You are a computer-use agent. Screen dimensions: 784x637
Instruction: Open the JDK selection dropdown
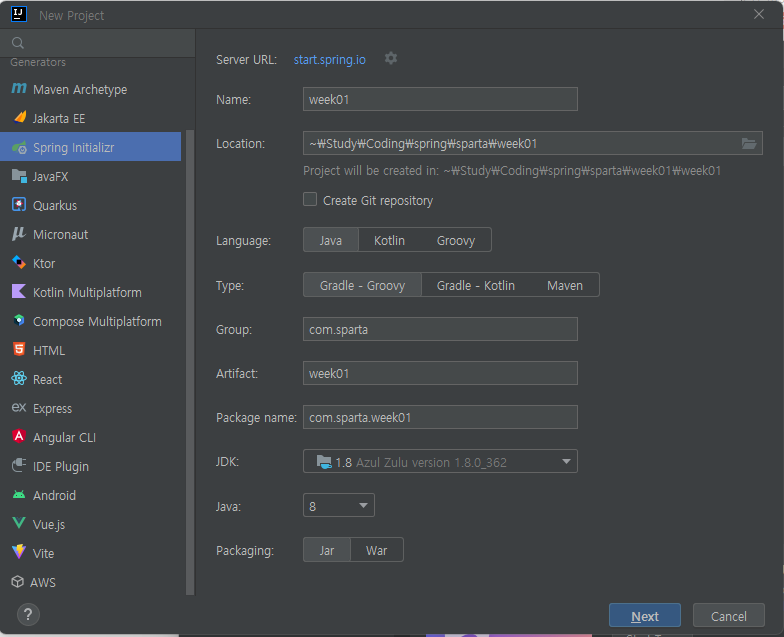[440, 462]
